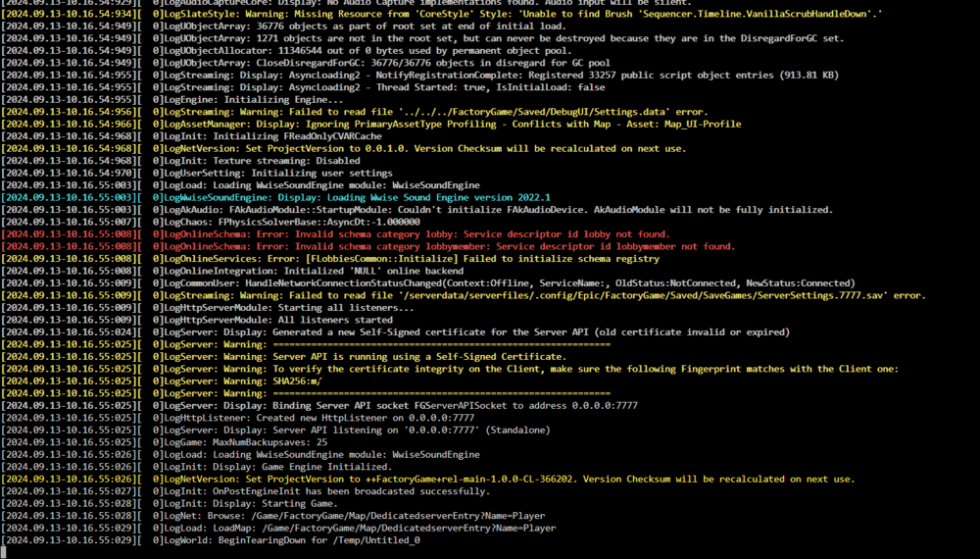This screenshot has height=559, width=980.
Task: Select the 'Game Engine Initialized.' line
Action: 197,467
